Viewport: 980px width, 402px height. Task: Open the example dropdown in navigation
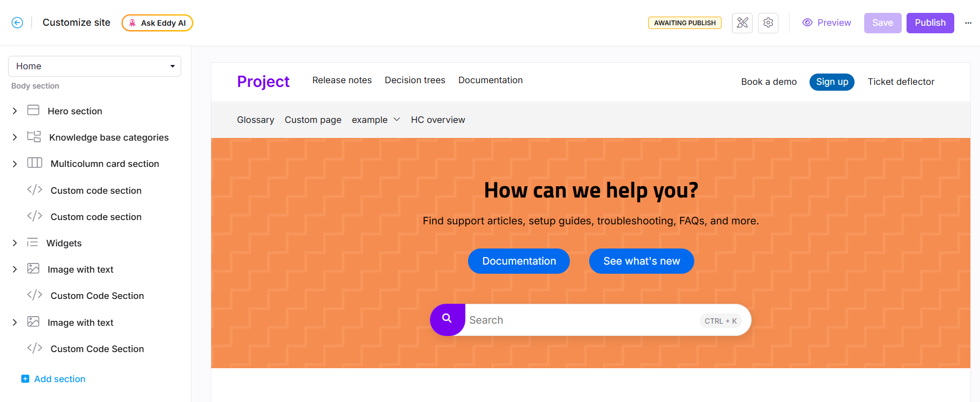tap(376, 120)
